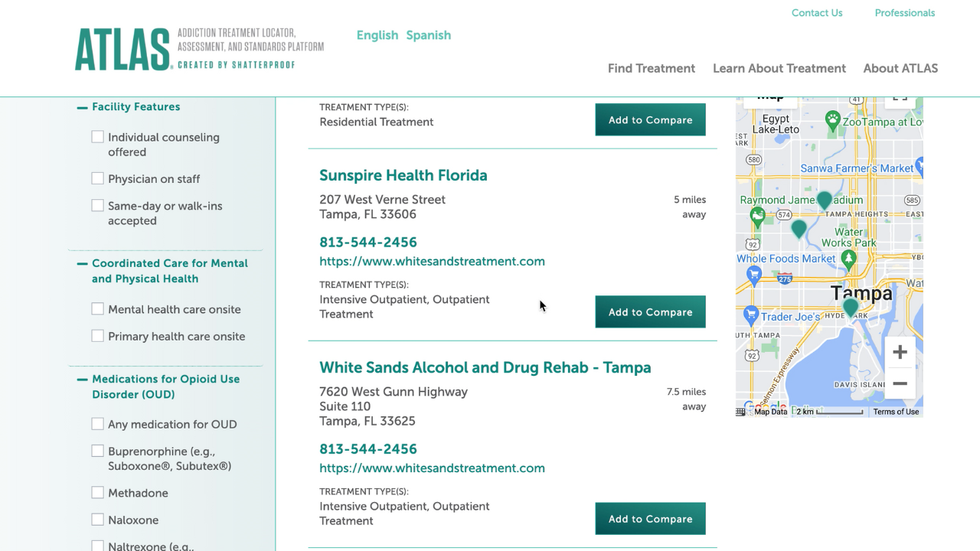This screenshot has height=551, width=980.
Task: Click the ATLAS logo
Action: 122,47
